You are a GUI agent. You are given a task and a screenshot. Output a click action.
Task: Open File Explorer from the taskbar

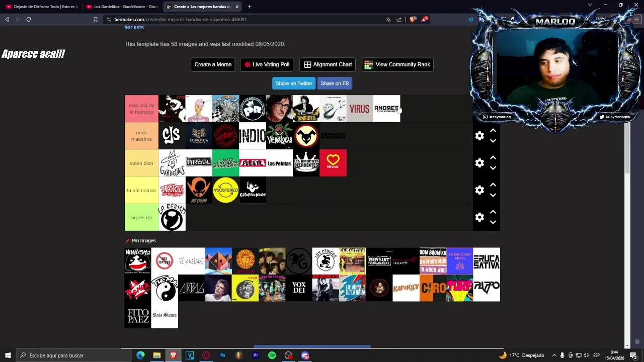point(157,355)
